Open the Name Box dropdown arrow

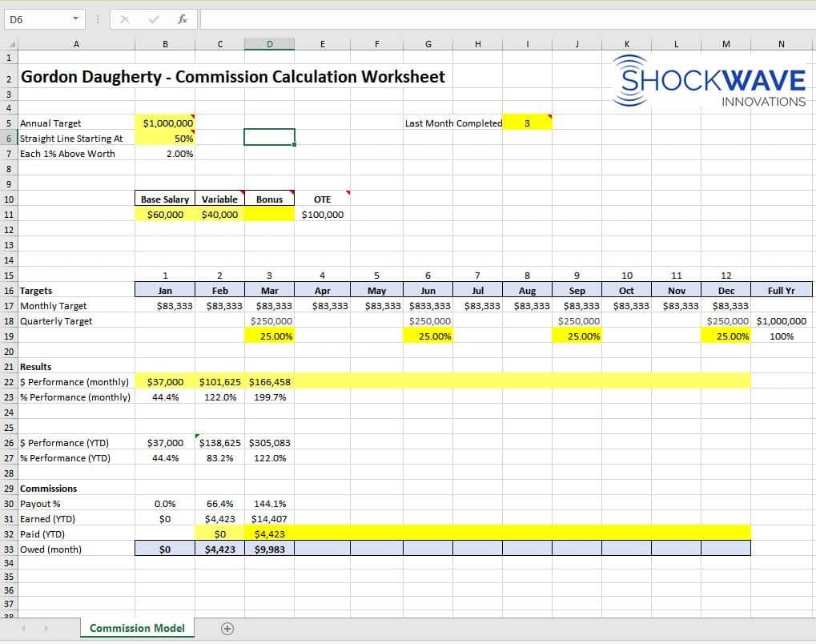coord(75,19)
